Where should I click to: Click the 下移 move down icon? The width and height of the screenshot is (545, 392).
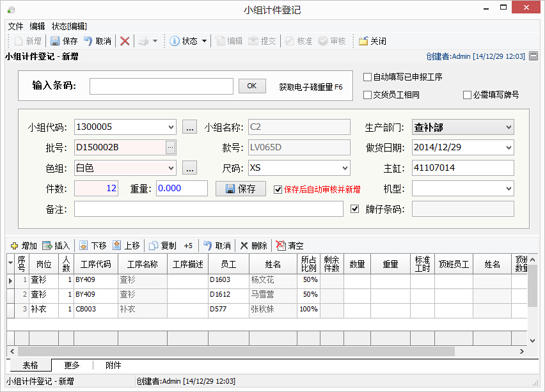(83, 246)
